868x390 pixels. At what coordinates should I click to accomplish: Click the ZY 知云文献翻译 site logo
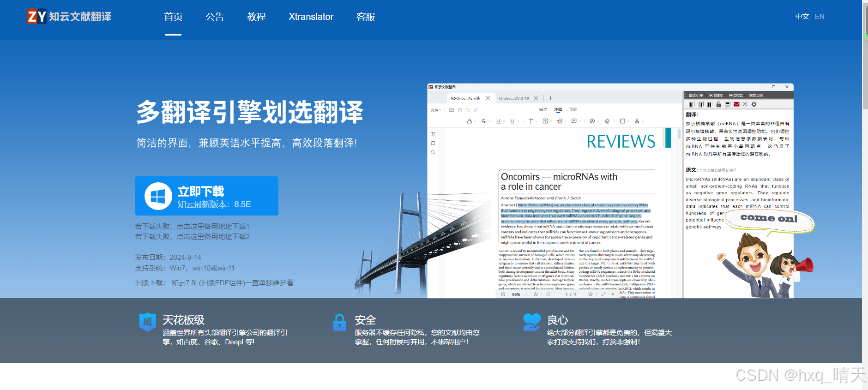pyautogui.click(x=69, y=17)
